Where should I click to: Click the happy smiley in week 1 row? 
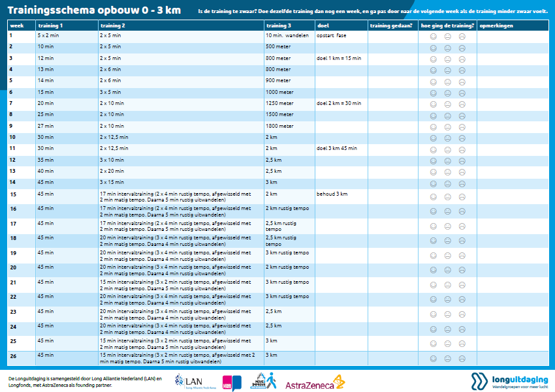[434, 37]
